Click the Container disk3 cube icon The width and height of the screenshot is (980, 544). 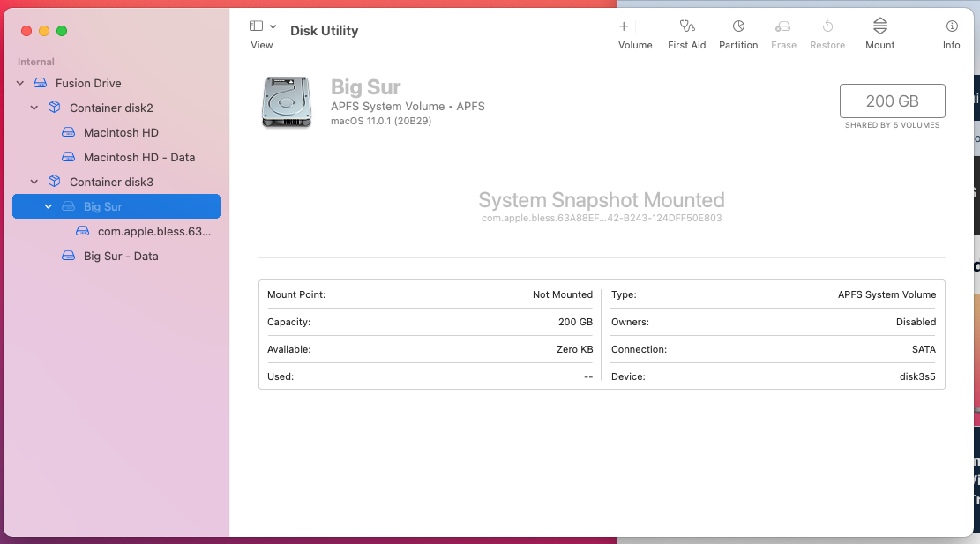click(x=55, y=181)
